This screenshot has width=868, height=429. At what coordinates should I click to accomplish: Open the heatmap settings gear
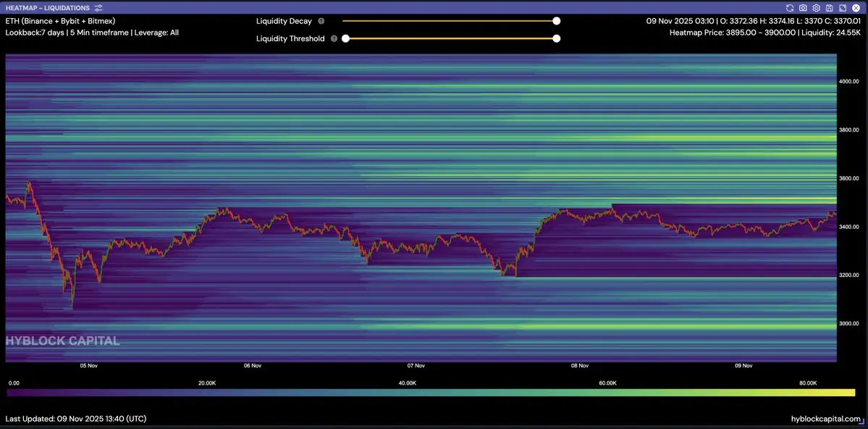[816, 8]
